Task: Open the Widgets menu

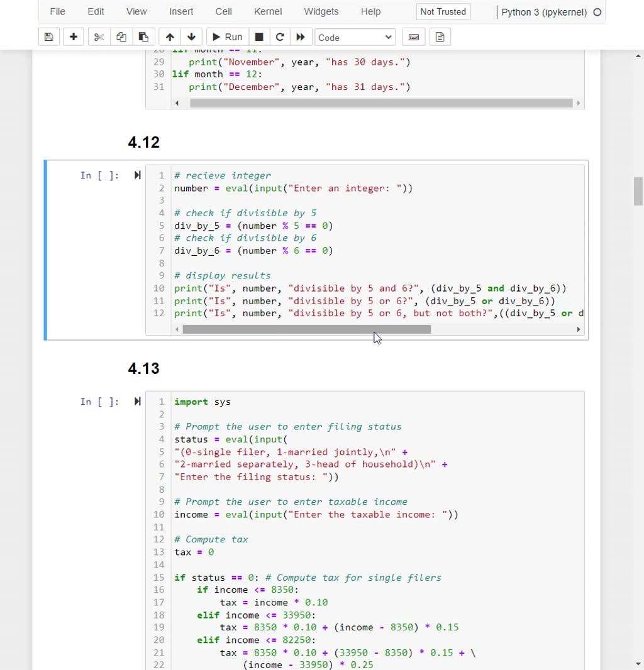Action: point(321,11)
